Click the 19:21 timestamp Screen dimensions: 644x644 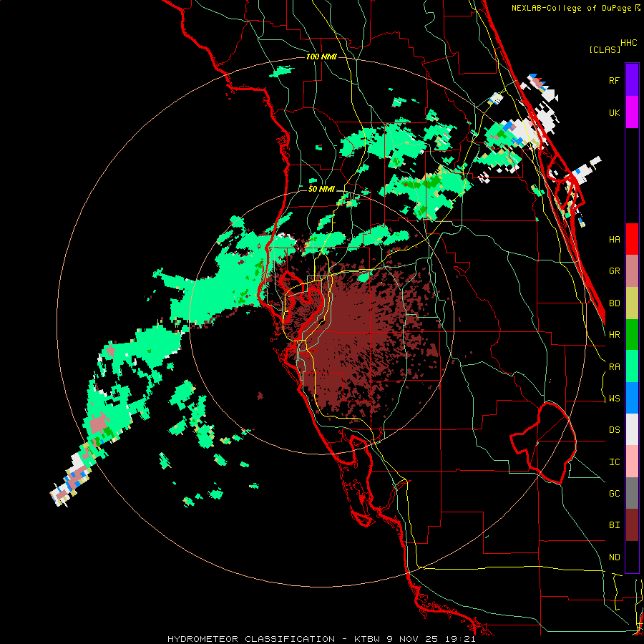point(462,639)
